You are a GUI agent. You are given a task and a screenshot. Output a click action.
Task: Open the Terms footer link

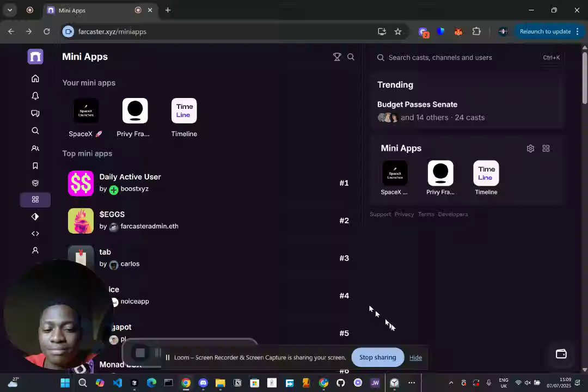point(426,214)
